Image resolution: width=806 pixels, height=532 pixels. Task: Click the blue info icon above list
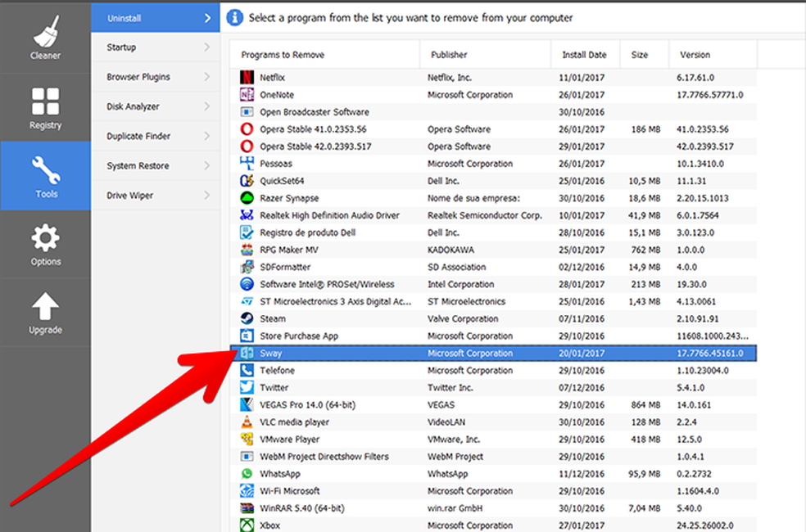[x=235, y=17]
